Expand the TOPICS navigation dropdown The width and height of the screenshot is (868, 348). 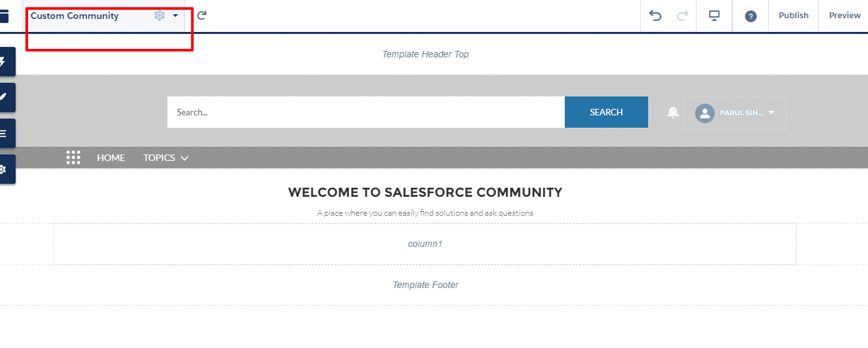166,158
